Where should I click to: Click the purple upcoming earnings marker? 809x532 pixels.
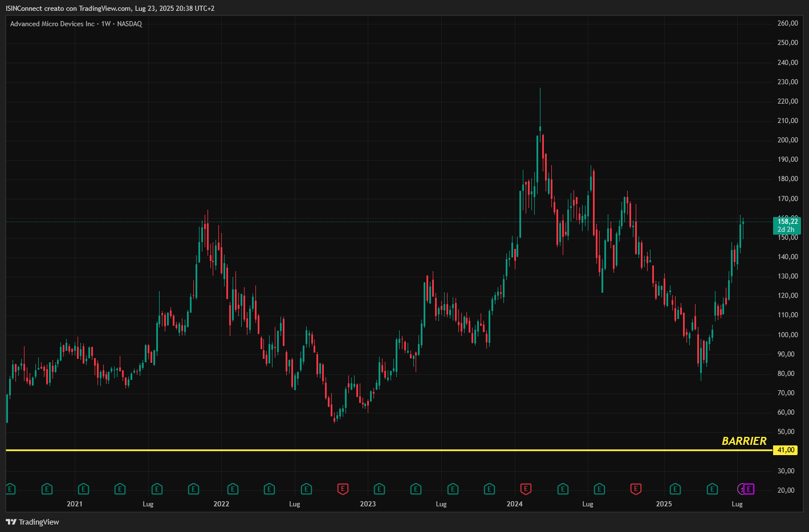[x=749, y=489]
